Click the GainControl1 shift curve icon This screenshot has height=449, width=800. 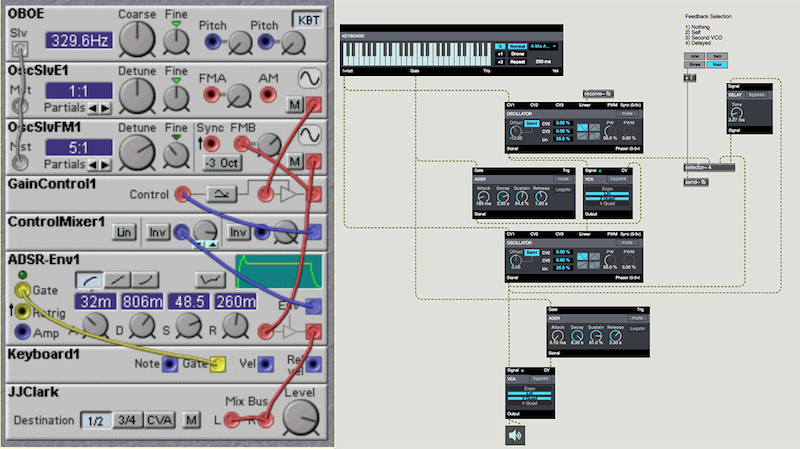(221, 194)
